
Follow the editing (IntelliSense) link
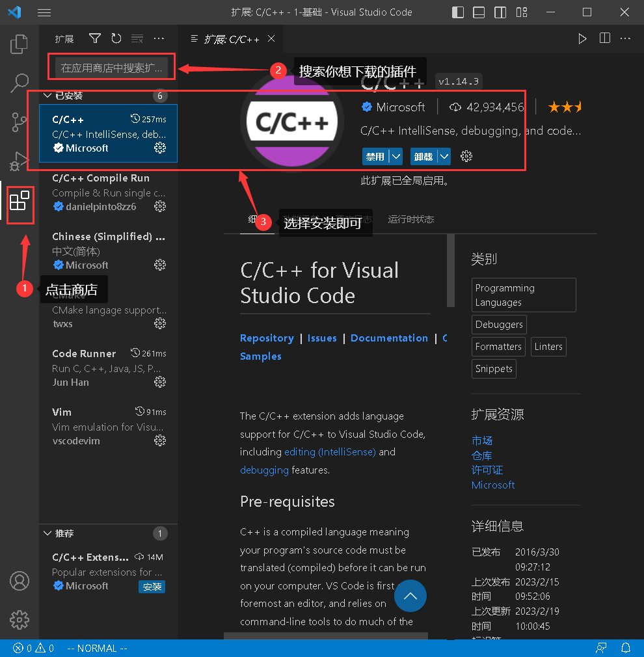[x=330, y=451]
